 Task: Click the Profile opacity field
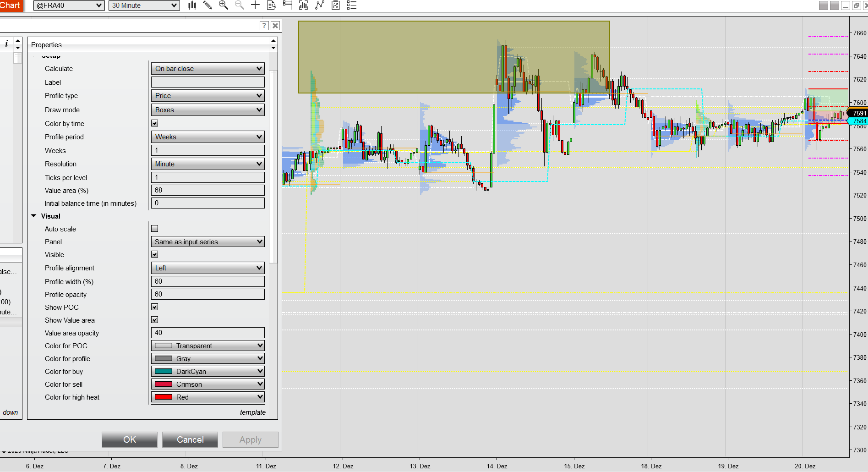[208, 294]
